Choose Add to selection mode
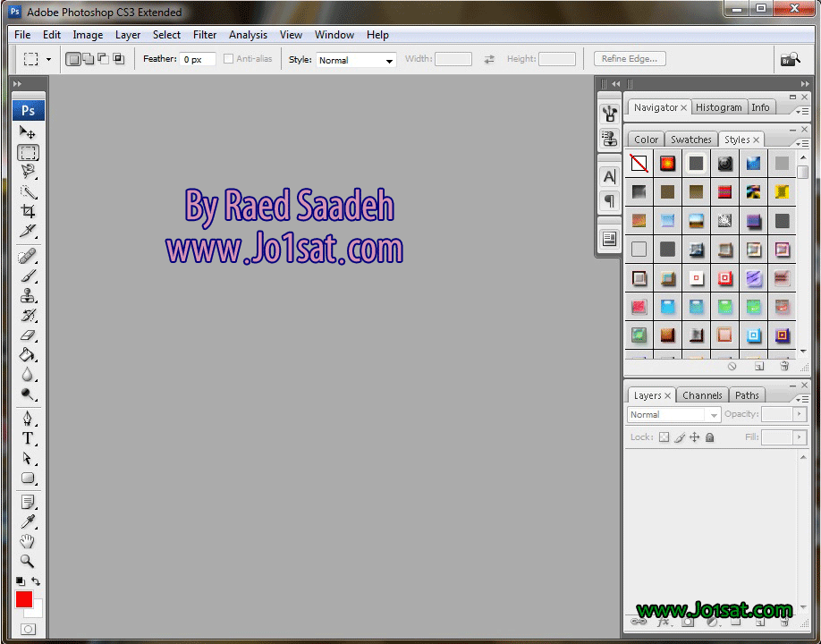The image size is (821, 644). point(88,59)
